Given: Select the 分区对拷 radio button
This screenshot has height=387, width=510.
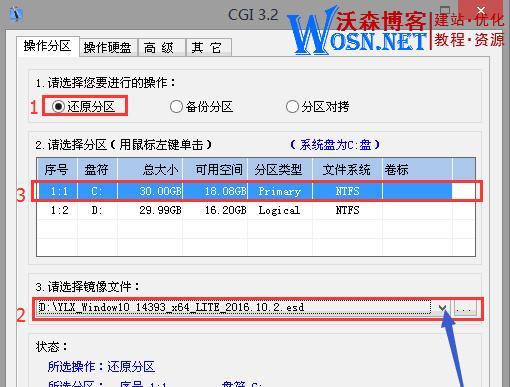Looking at the screenshot, I should (317, 107).
